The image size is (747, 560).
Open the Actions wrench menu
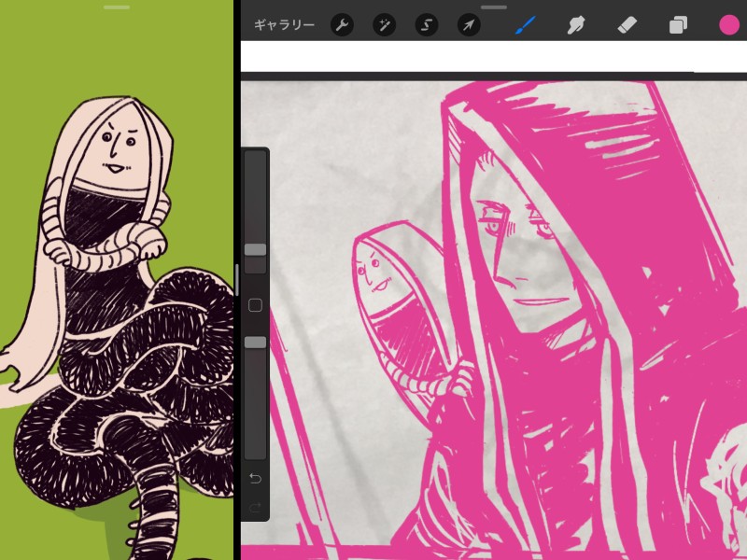pos(342,25)
